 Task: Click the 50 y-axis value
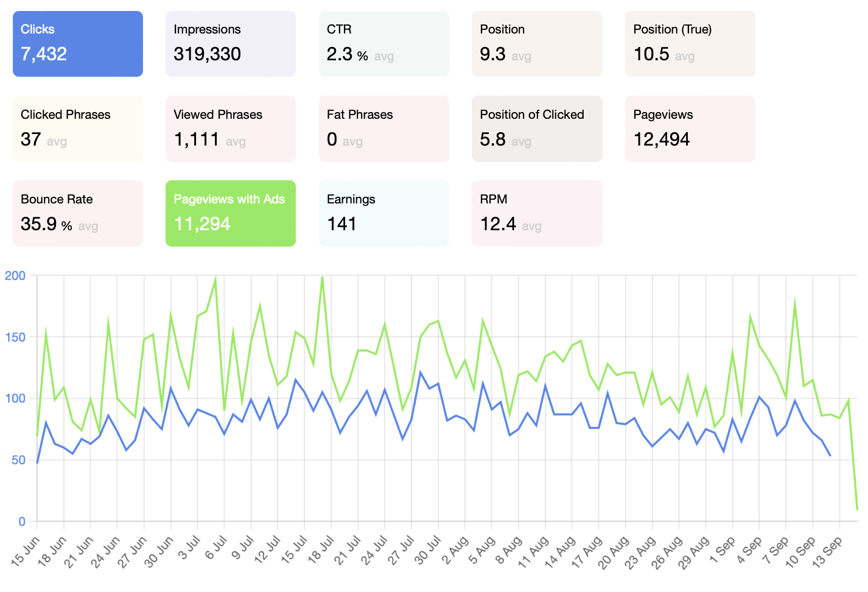click(x=19, y=460)
